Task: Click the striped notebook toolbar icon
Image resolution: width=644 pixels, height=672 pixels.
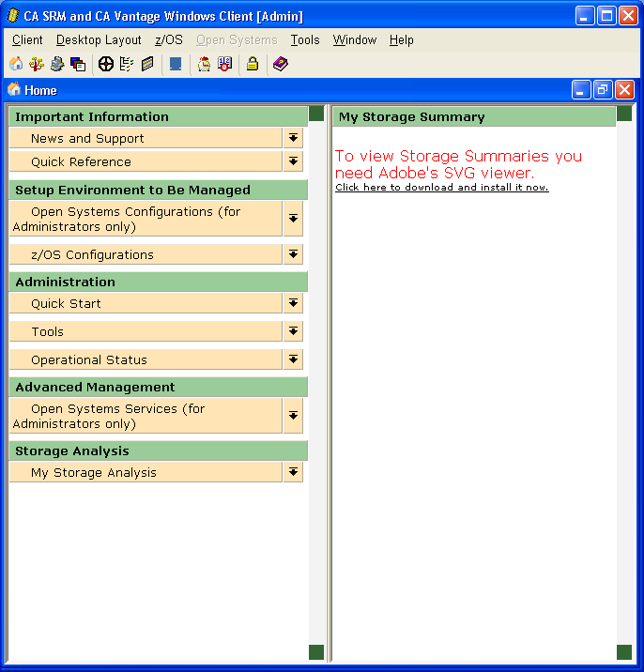Action: point(147,64)
